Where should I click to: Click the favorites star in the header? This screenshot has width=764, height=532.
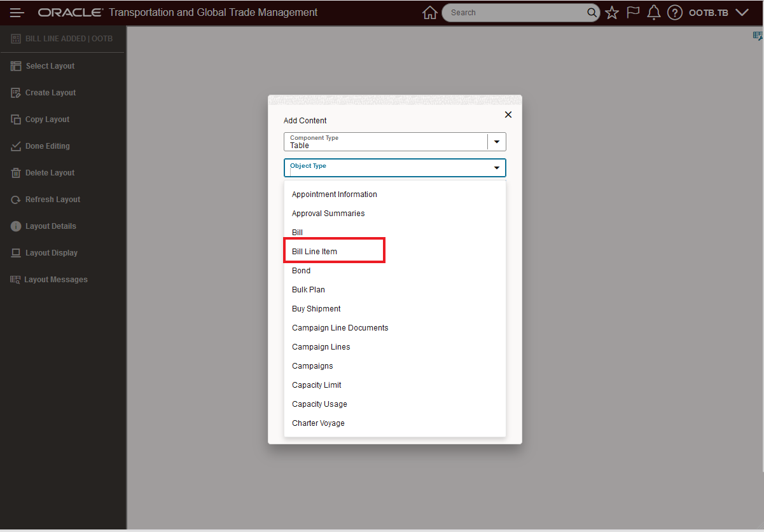coord(611,12)
